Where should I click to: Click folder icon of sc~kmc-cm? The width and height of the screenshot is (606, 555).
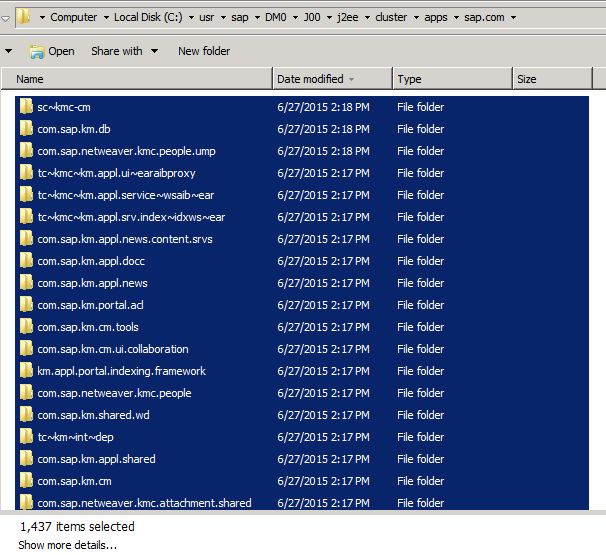coord(26,106)
